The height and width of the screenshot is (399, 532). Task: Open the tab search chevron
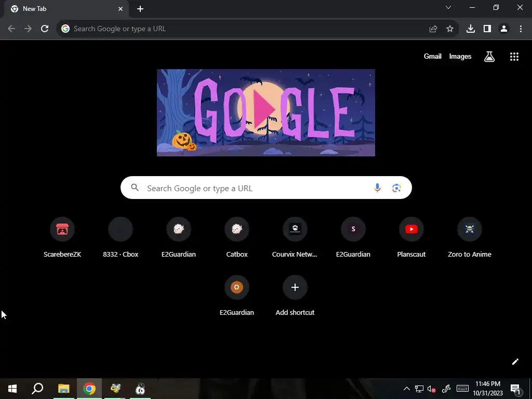[448, 7]
